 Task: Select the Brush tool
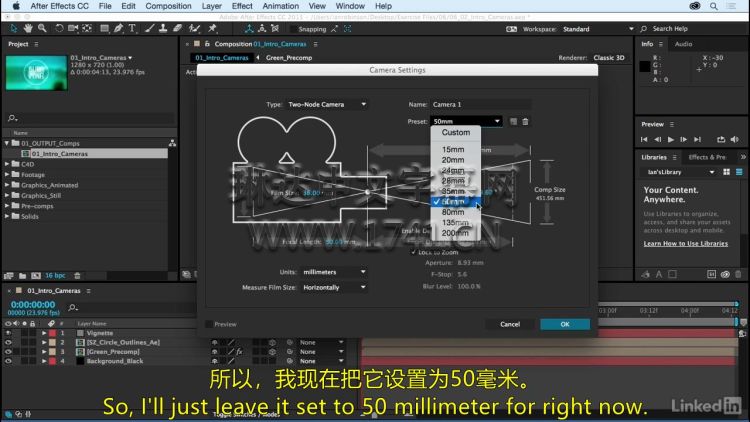[x=149, y=29]
